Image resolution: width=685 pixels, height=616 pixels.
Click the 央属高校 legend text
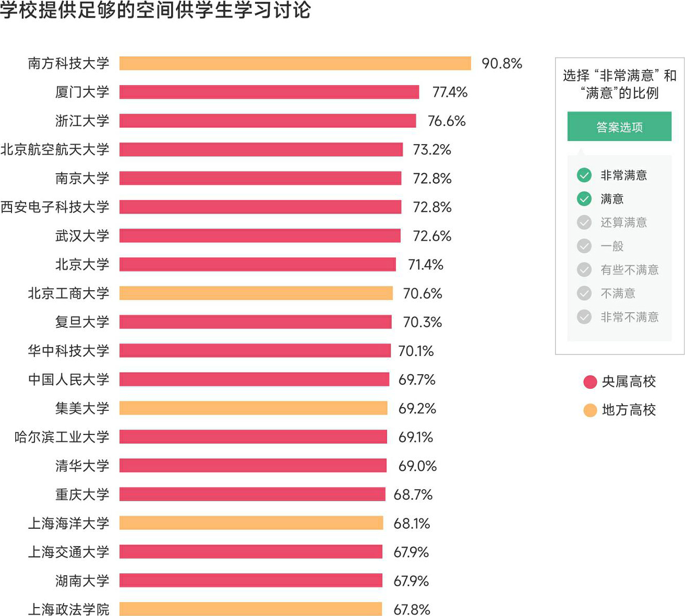[x=629, y=382]
